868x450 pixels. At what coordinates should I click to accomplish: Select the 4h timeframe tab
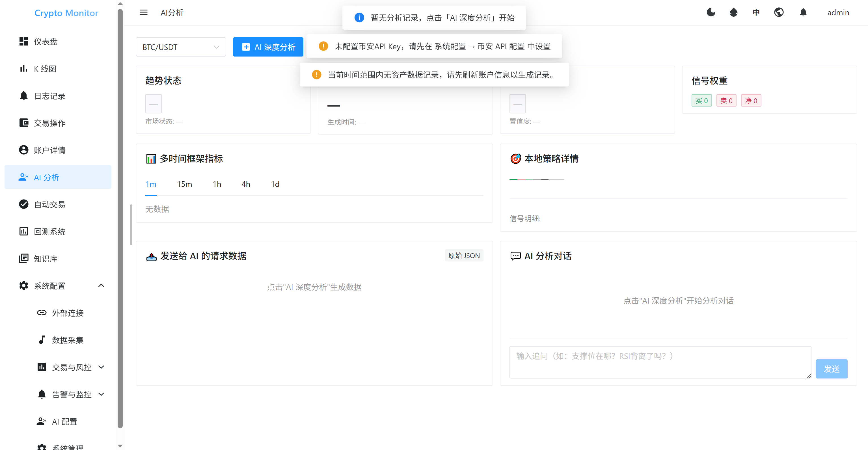246,184
